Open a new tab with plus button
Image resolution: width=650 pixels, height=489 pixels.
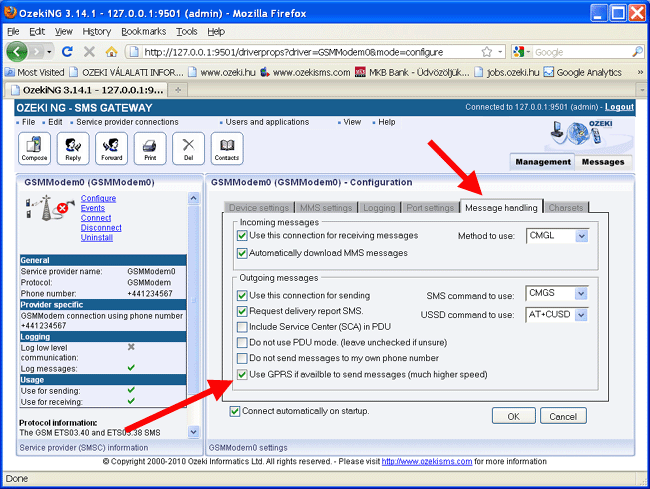pyautogui.click(x=178, y=90)
